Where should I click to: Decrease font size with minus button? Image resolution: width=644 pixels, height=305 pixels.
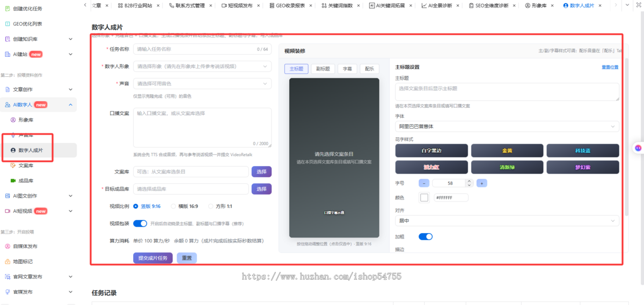423,183
